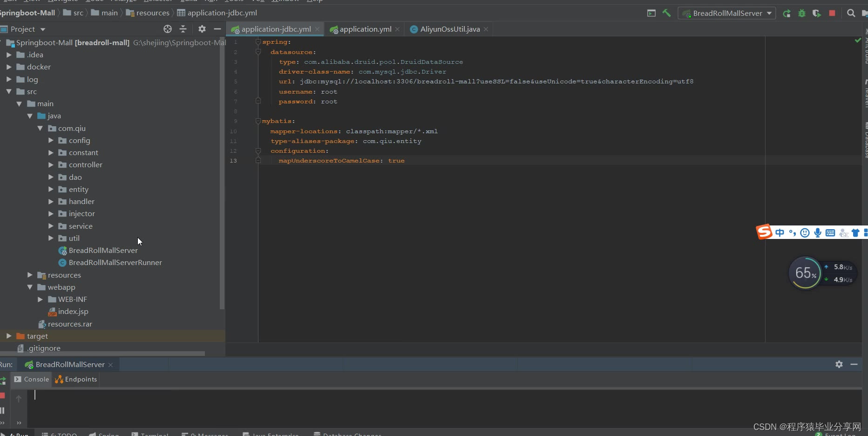
Task: Expand the WEB-INF folder
Action: 40,299
